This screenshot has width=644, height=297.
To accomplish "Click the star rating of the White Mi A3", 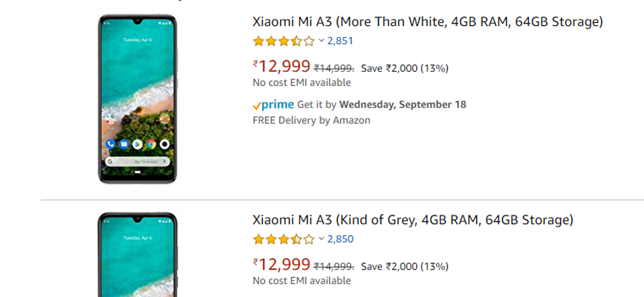I will coord(283,41).
